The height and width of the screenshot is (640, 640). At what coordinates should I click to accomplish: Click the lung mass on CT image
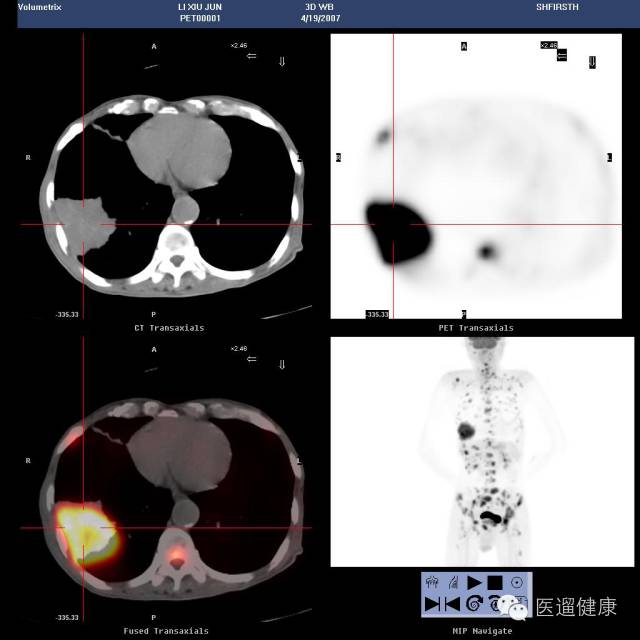(84, 226)
